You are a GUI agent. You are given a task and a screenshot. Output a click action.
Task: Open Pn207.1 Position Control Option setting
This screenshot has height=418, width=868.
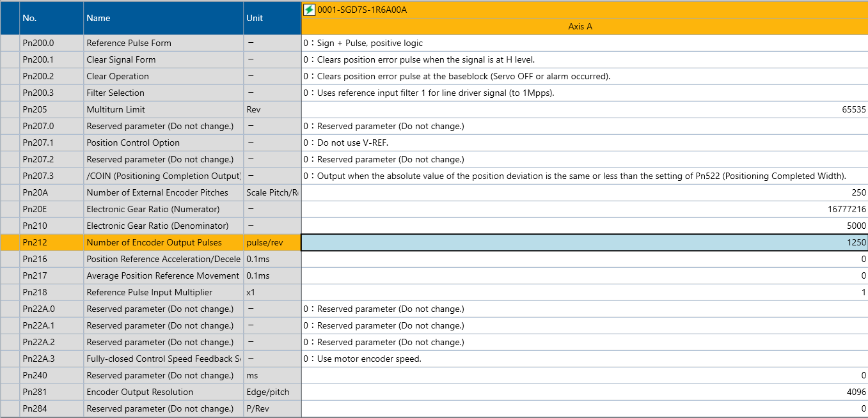point(584,143)
